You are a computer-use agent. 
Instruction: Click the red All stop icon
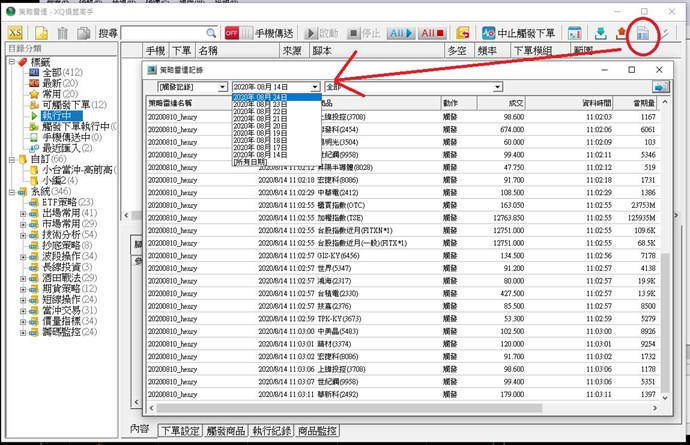tap(433, 33)
